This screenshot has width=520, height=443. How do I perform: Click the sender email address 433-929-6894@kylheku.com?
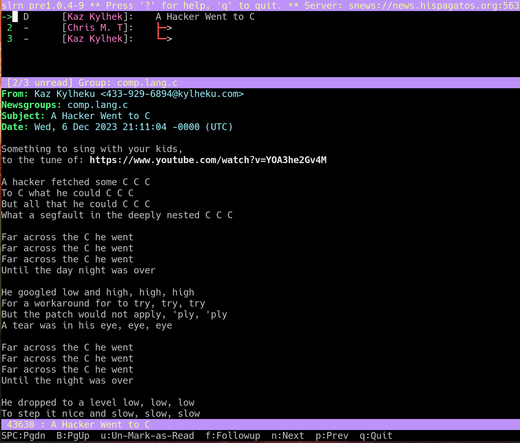172,94
